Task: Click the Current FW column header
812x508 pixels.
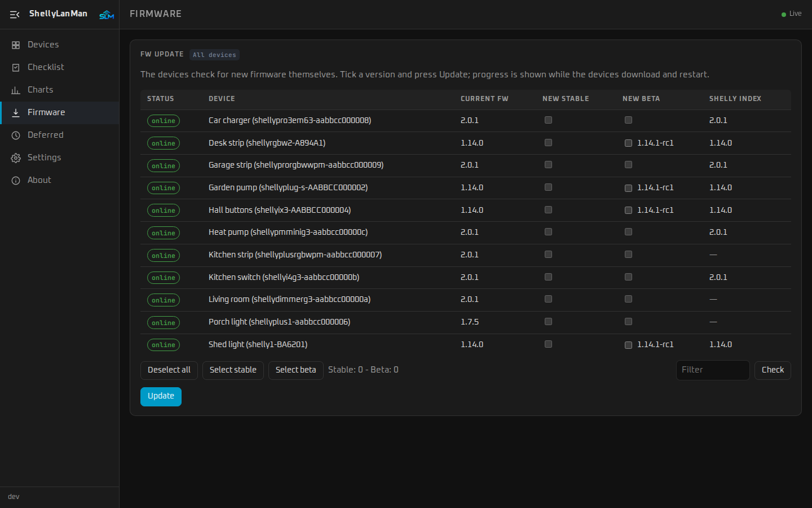Action: [x=484, y=99]
